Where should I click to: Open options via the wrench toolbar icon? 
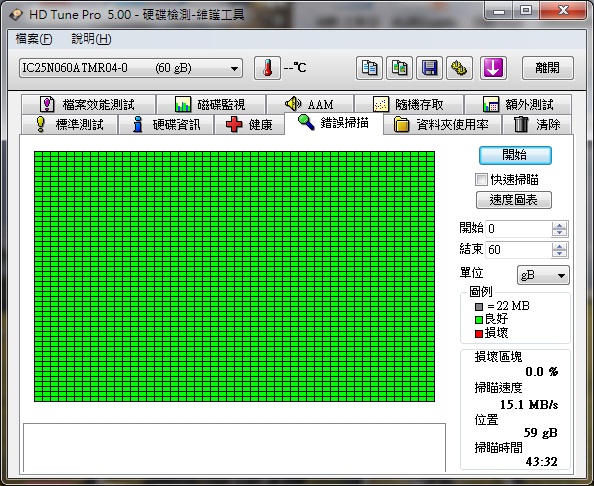(459, 68)
